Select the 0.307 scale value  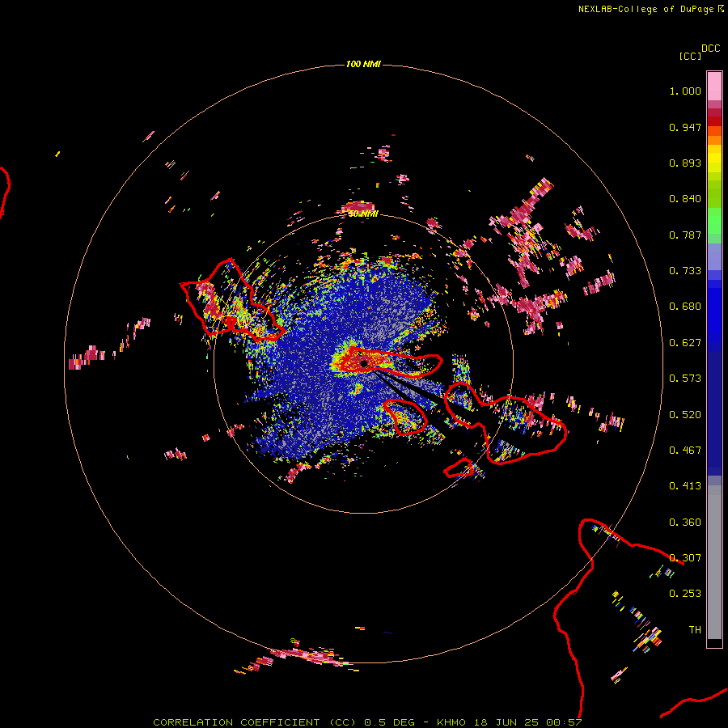pos(685,558)
